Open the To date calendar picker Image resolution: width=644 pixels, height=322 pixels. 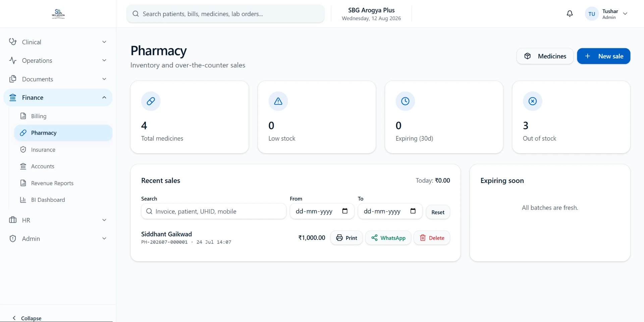click(x=413, y=211)
